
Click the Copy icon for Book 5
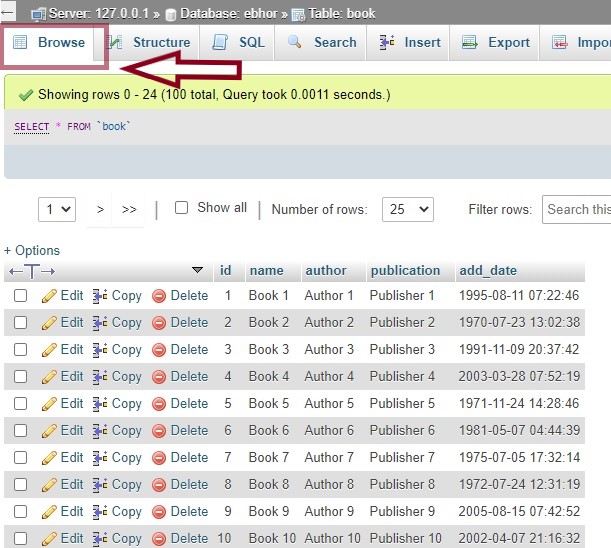coord(100,404)
